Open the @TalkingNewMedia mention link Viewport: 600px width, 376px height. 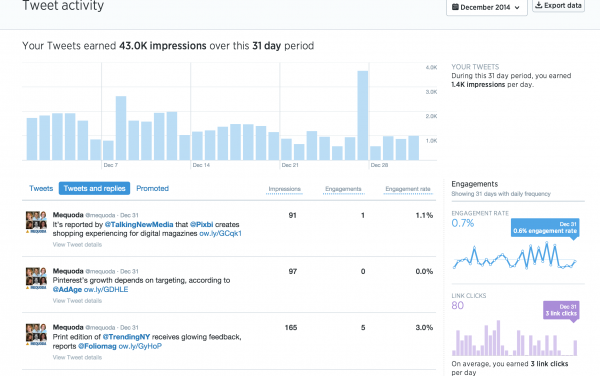click(139, 225)
